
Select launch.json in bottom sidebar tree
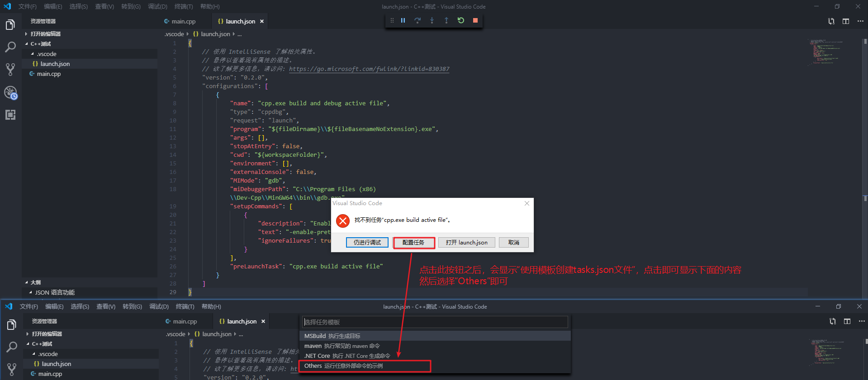pyautogui.click(x=91, y=364)
